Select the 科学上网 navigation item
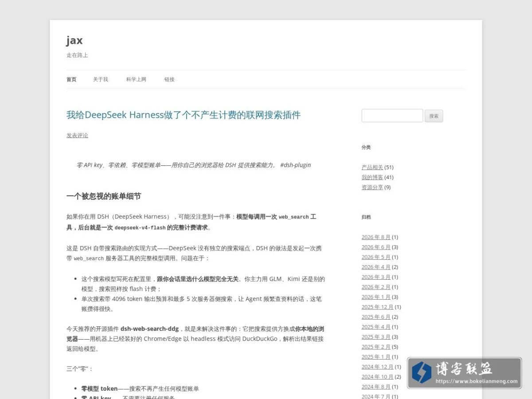Viewport: 532px width, 399px height. pos(136,79)
